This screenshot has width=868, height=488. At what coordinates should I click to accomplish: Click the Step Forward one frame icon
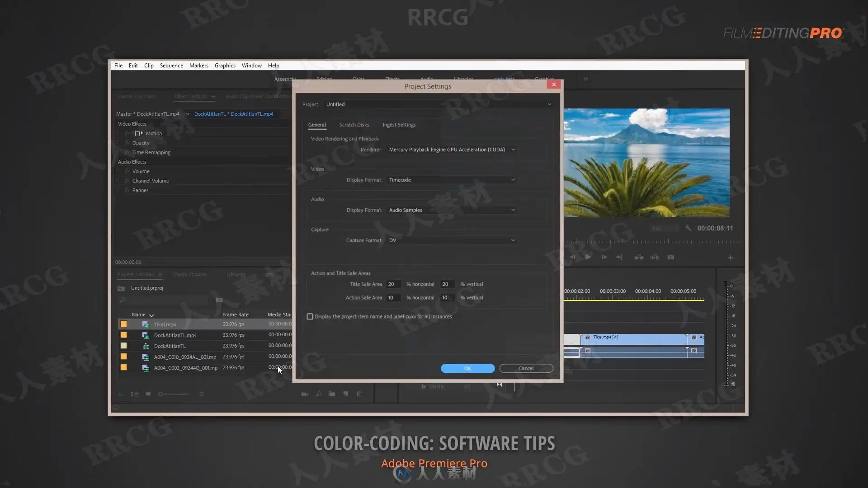pyautogui.click(x=604, y=257)
